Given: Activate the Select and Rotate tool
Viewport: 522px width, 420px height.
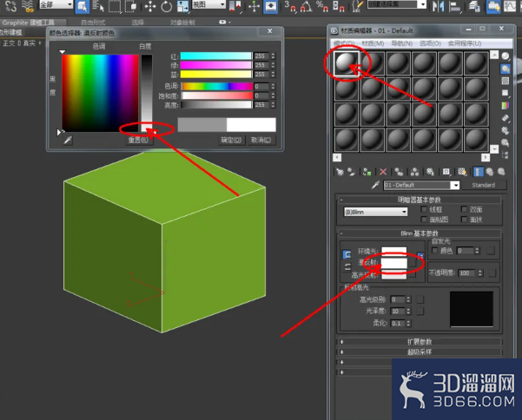Looking at the screenshot, I should point(166,7).
